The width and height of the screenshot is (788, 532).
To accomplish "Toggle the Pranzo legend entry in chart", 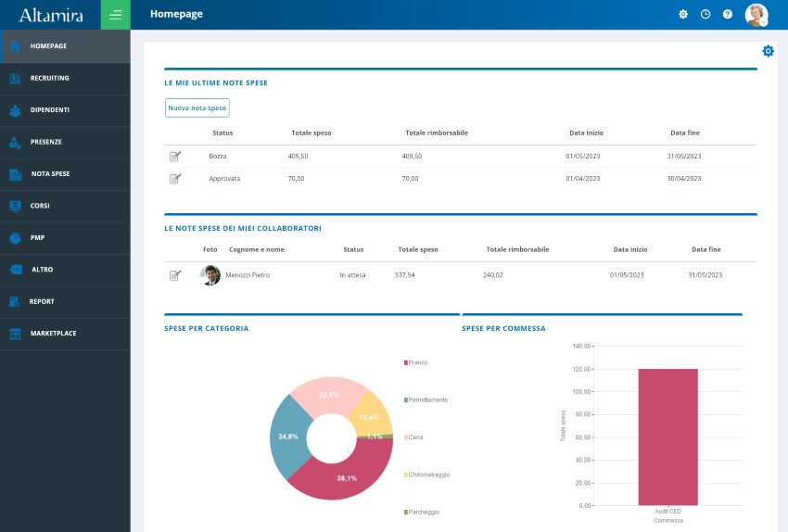I will click(x=416, y=362).
